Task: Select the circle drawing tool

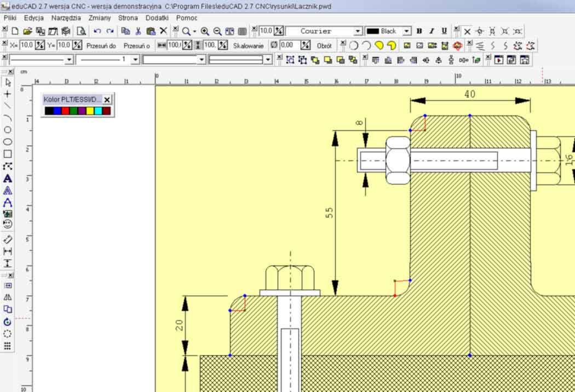Action: point(7,130)
